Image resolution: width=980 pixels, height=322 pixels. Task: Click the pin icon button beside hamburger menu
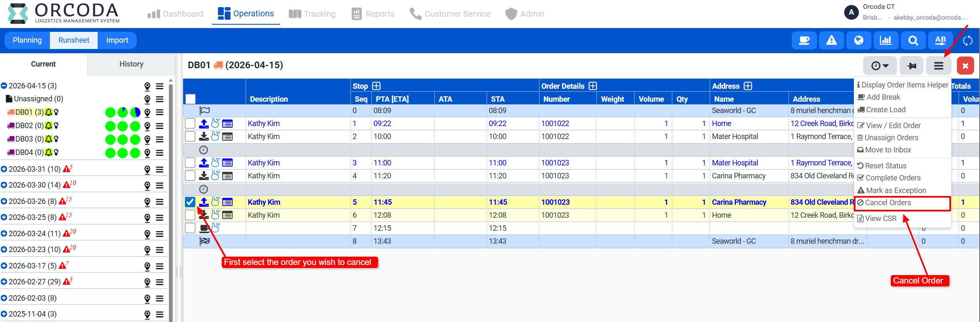tap(911, 66)
